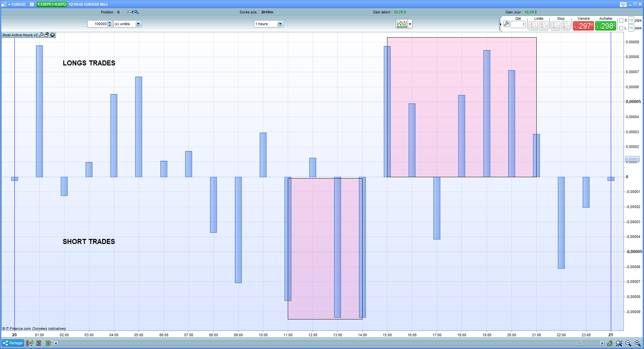The image size is (644, 349).
Task: Click the Most Active Hours v2 label
Action: 20,35
